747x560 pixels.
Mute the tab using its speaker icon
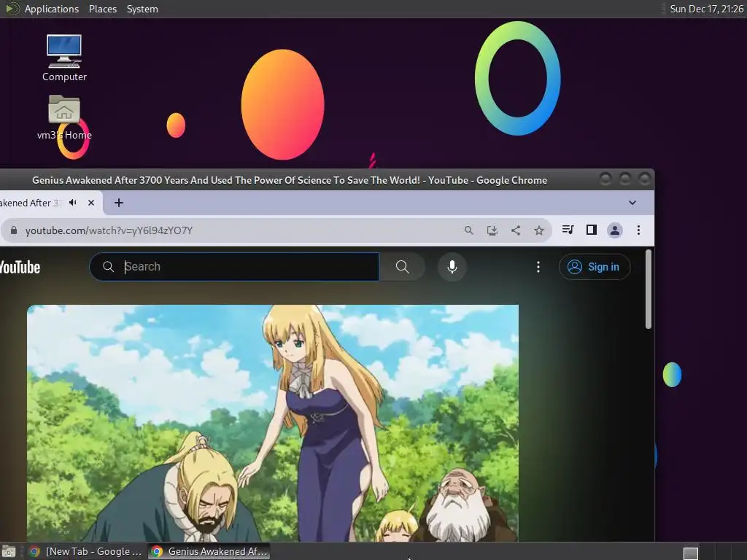pos(73,203)
